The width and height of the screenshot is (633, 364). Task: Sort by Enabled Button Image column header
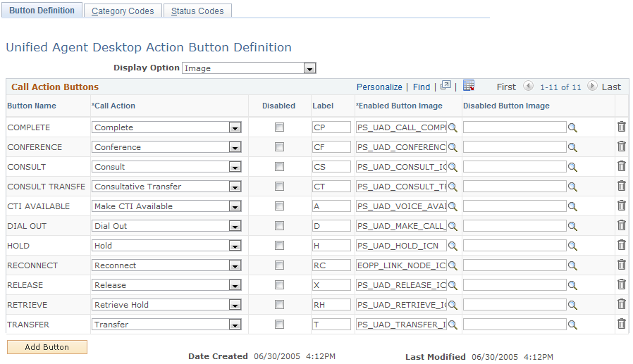(399, 106)
